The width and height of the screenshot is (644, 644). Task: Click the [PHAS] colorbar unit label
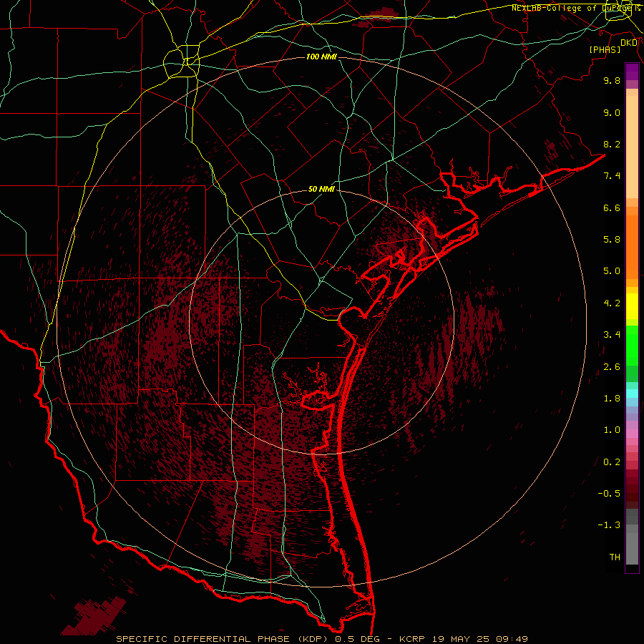pos(605,49)
